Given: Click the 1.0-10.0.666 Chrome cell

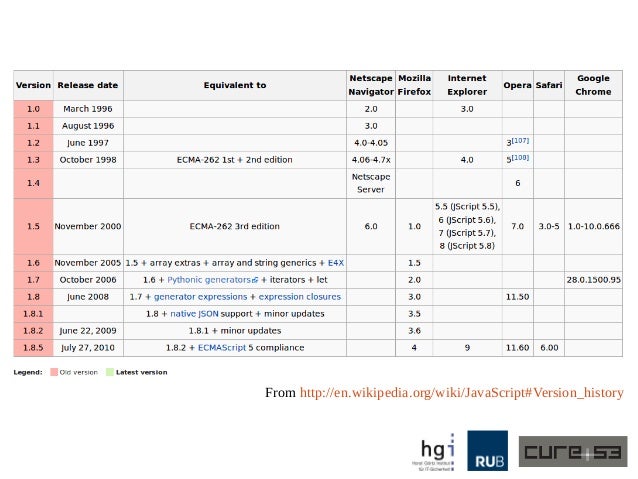Looking at the screenshot, I should 593,227.
